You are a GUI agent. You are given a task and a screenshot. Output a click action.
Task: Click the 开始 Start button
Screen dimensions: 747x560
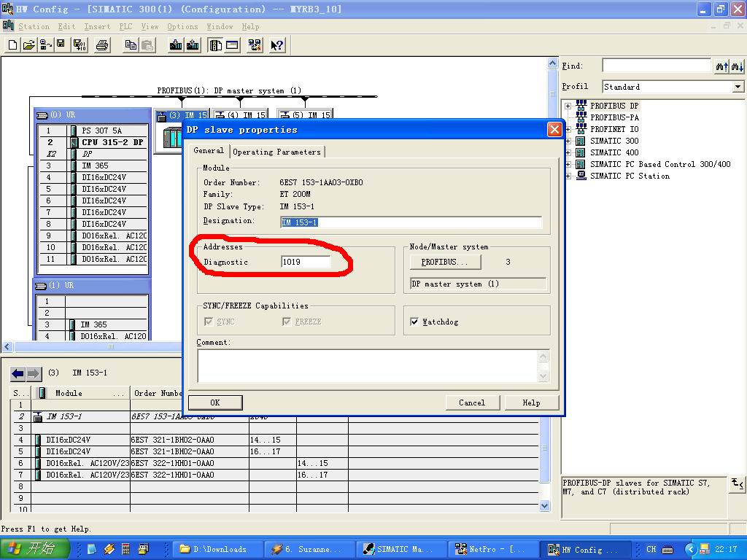35,548
